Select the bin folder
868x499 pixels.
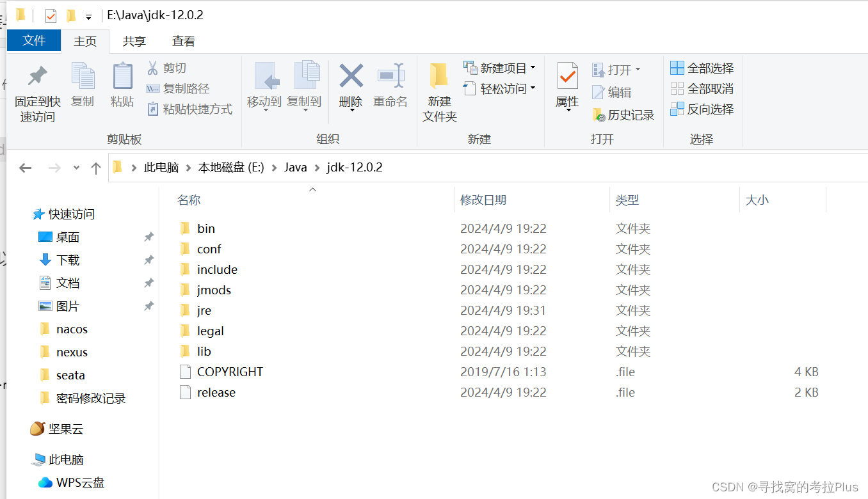coord(206,228)
